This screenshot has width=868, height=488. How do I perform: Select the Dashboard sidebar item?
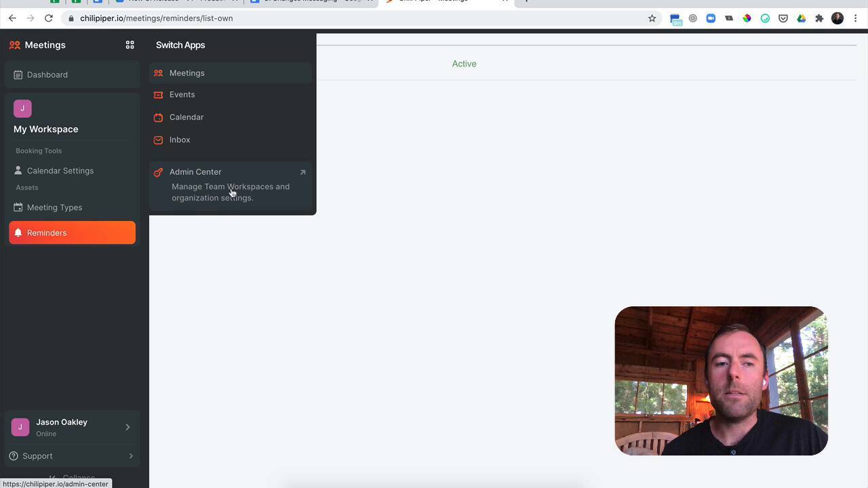47,75
